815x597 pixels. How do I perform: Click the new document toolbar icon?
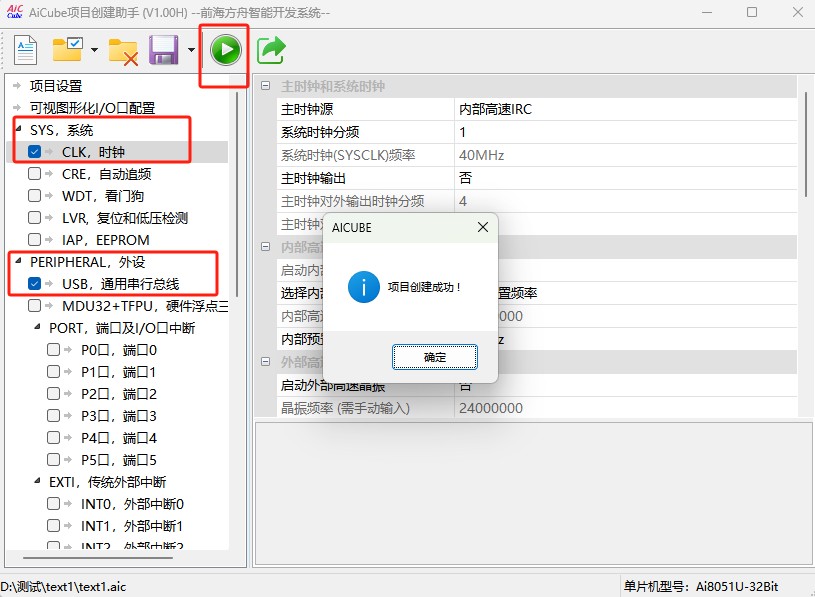25,50
